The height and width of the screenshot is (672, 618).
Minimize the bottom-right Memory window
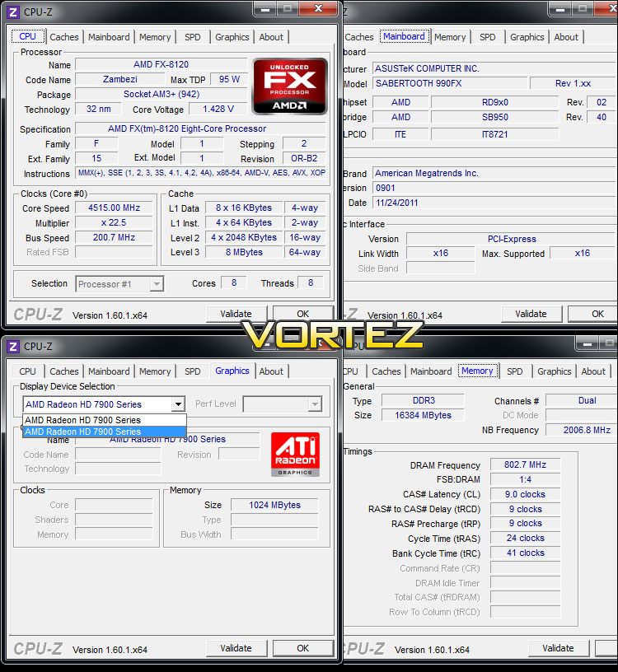click(x=587, y=343)
